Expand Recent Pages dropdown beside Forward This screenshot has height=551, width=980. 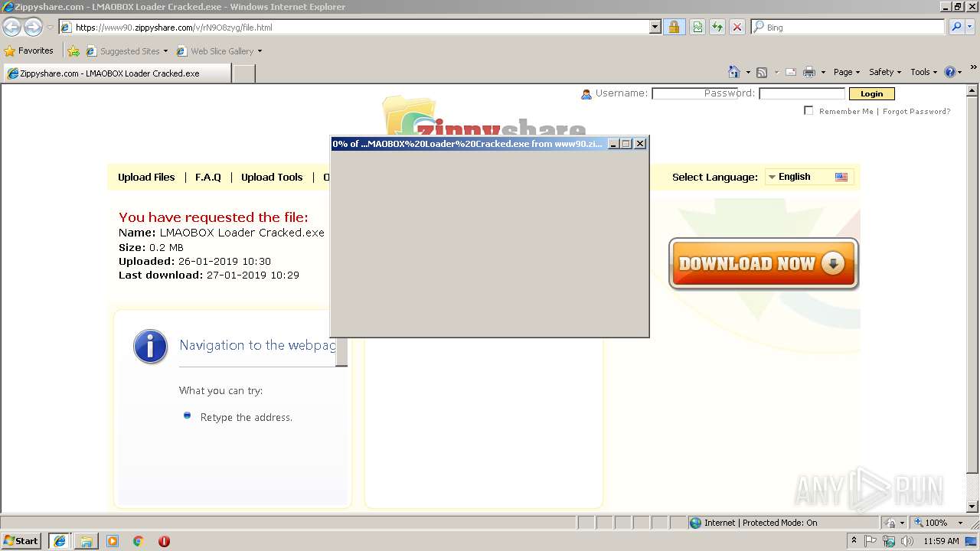[50, 28]
